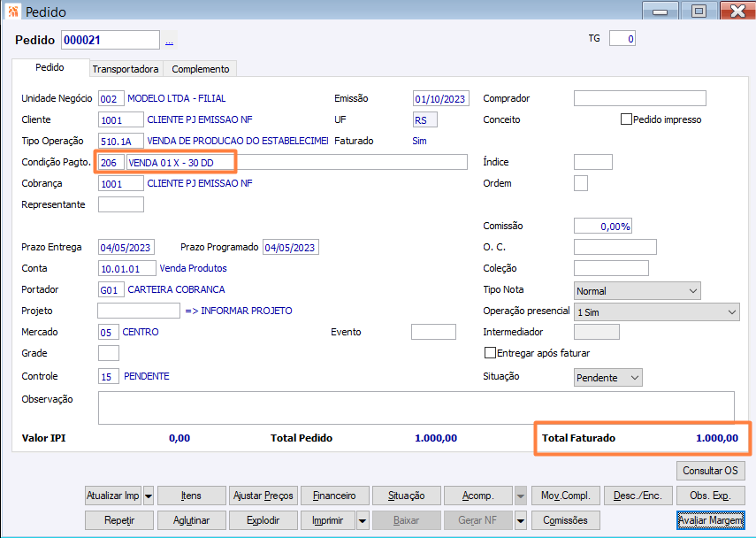Check the Pedido impresso checkbox

click(x=626, y=119)
